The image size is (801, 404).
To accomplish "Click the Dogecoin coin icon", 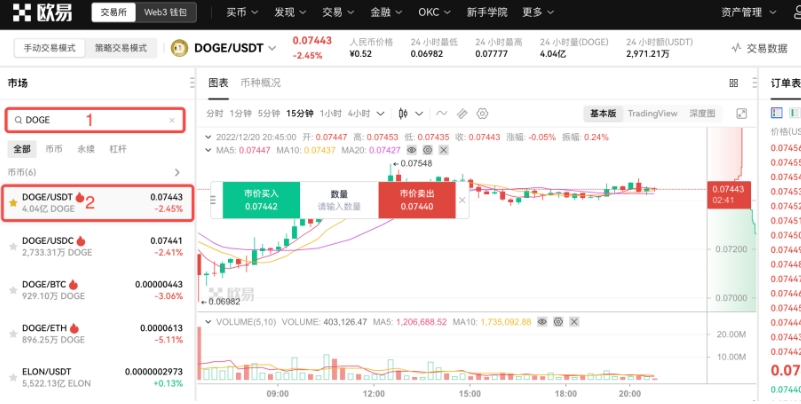I will click(x=179, y=48).
